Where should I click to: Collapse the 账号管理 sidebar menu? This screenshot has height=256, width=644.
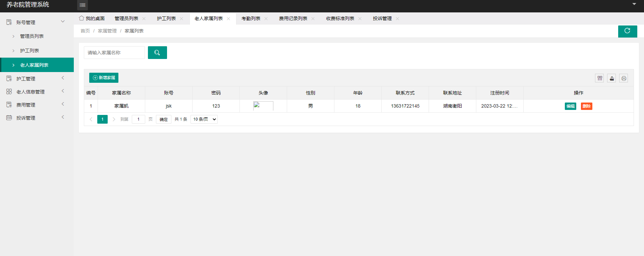[x=37, y=22]
